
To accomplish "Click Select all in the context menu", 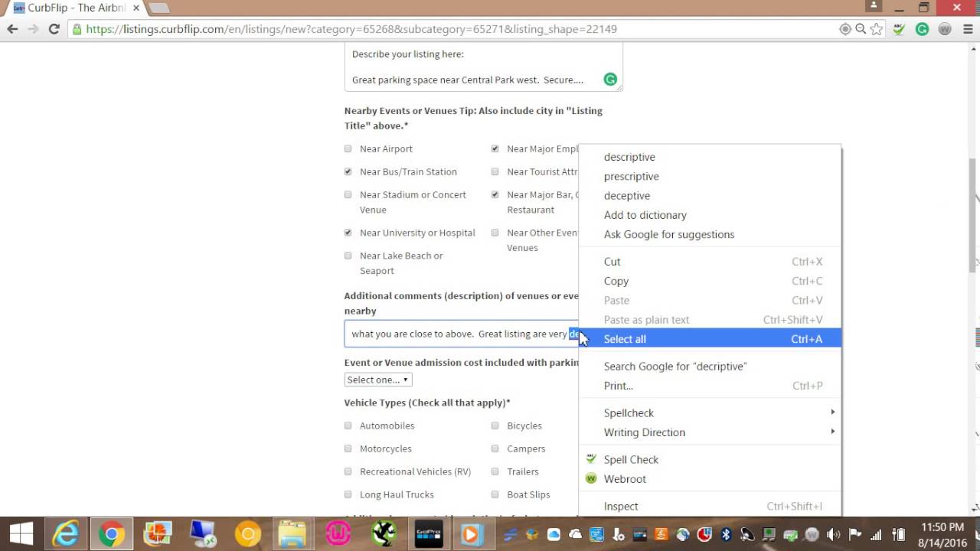I will pos(710,339).
